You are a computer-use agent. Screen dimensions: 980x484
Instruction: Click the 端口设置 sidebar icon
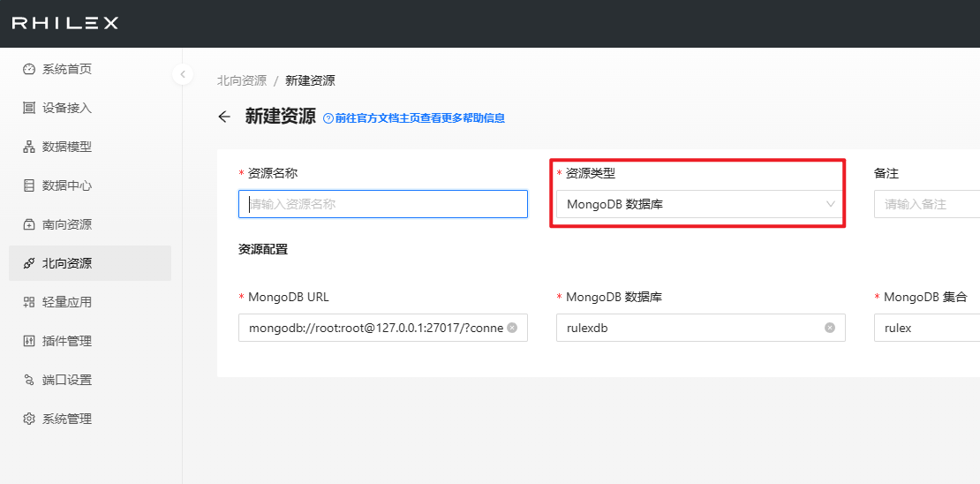point(29,380)
